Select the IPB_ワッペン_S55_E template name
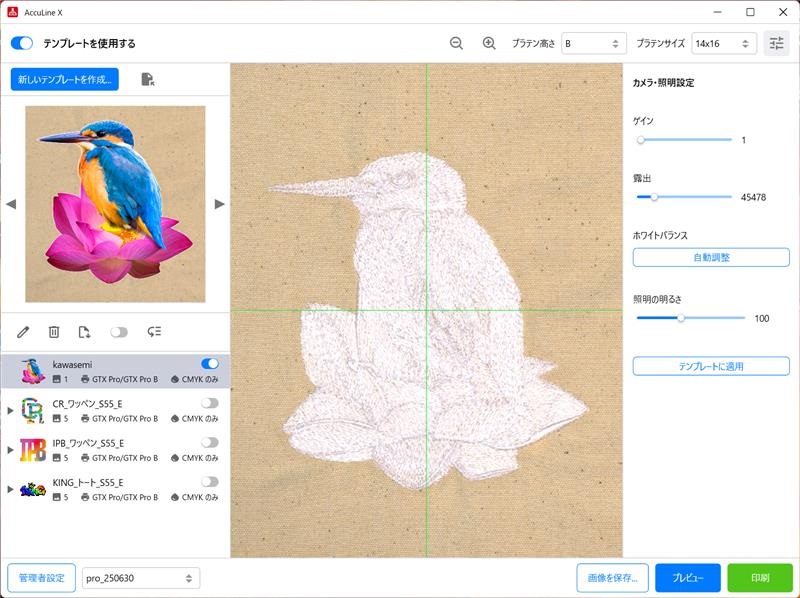This screenshot has width=800, height=598. click(x=88, y=443)
